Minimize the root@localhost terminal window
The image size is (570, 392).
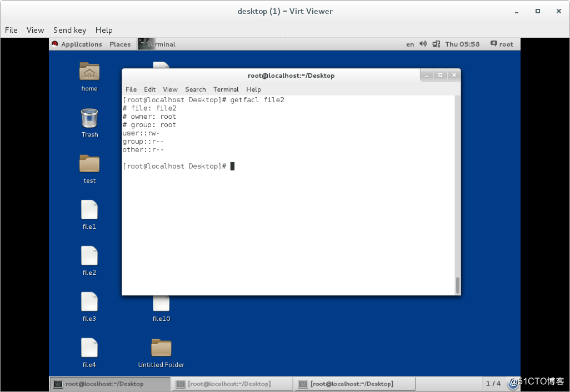[x=427, y=75]
